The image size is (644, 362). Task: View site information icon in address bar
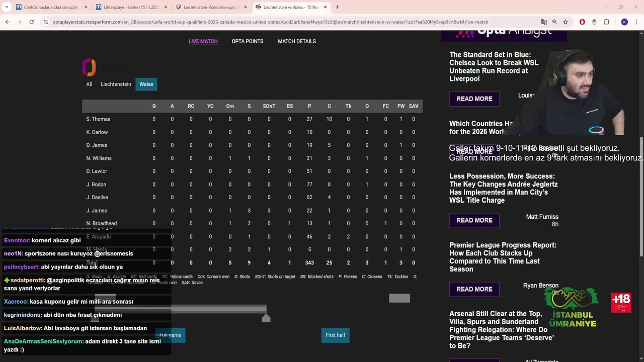pyautogui.click(x=46, y=22)
